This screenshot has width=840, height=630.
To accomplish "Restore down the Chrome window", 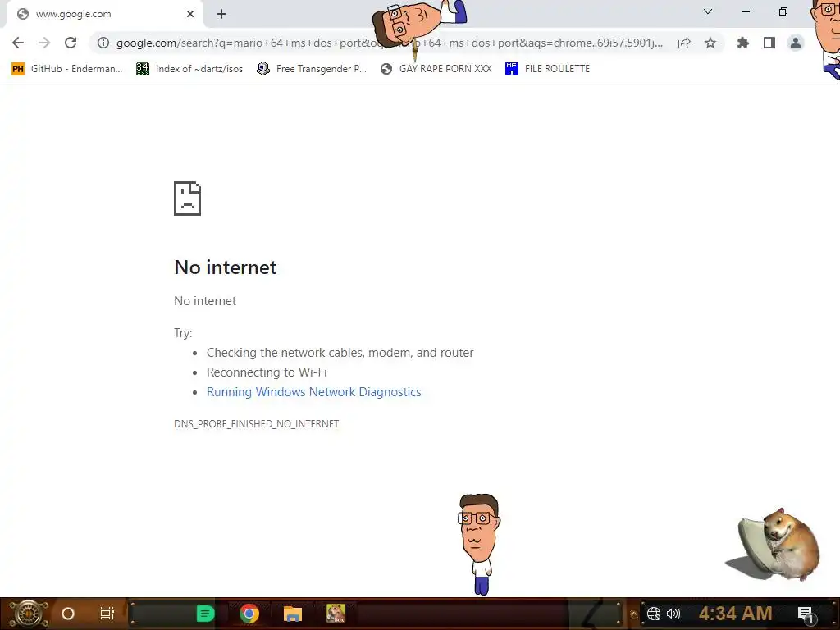I will click(x=783, y=11).
